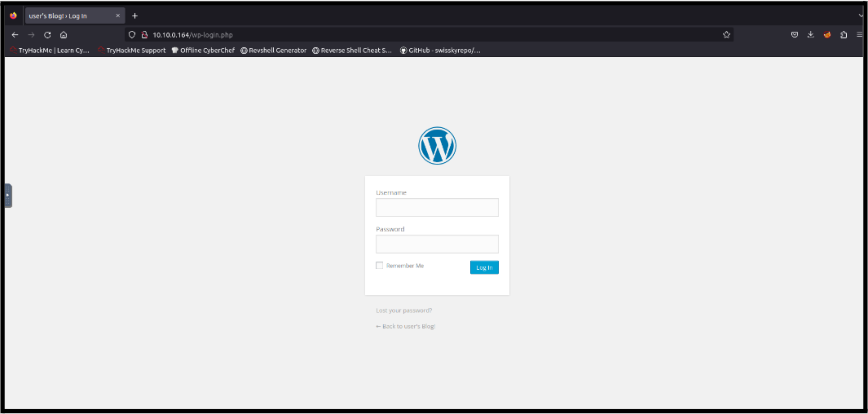The image size is (868, 414).
Task: Go back to the previous page
Action: (x=15, y=35)
